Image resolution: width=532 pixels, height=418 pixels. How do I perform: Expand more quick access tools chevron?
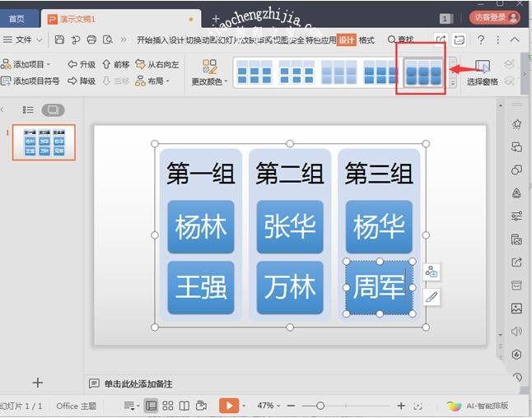click(x=124, y=40)
